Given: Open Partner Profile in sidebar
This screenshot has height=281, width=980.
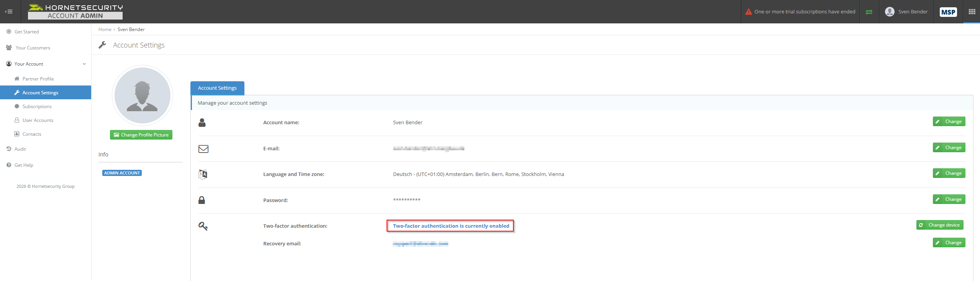Looking at the screenshot, I should click(38, 79).
